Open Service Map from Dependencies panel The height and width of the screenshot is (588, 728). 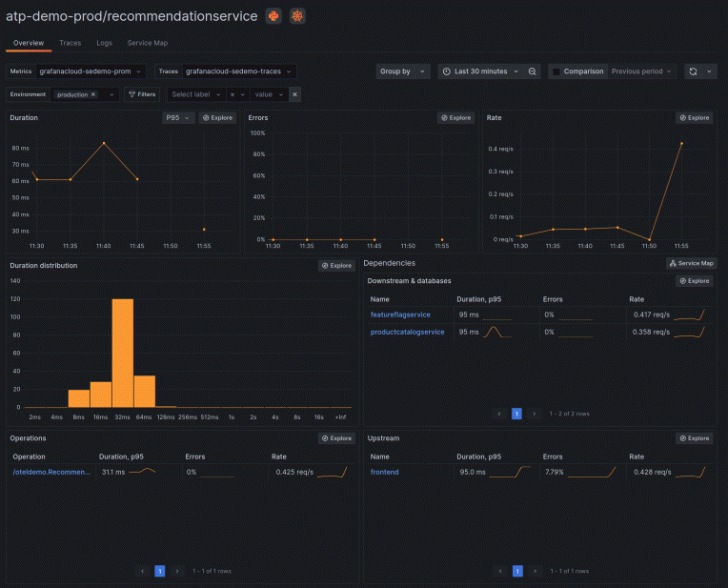(692, 263)
